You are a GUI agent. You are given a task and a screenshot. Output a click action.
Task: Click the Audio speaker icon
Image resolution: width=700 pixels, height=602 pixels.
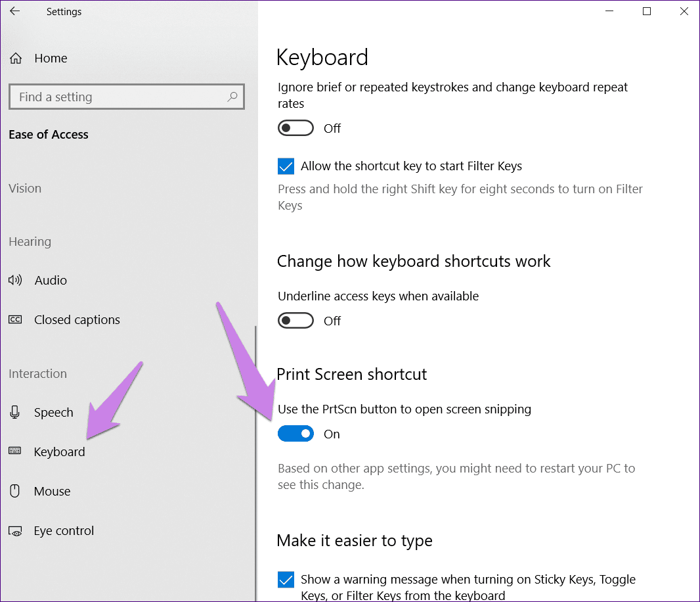tap(15, 280)
